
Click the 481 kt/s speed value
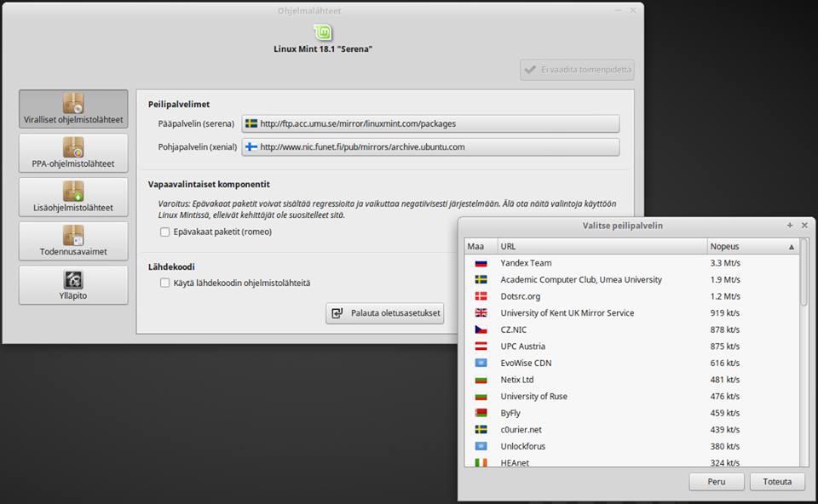[724, 380]
